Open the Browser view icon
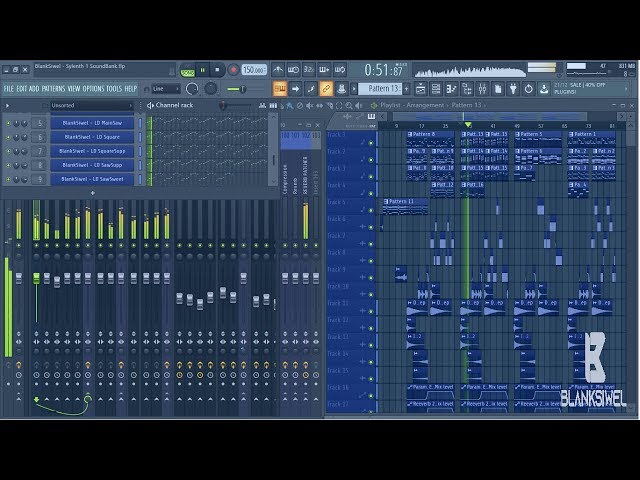 (467, 89)
